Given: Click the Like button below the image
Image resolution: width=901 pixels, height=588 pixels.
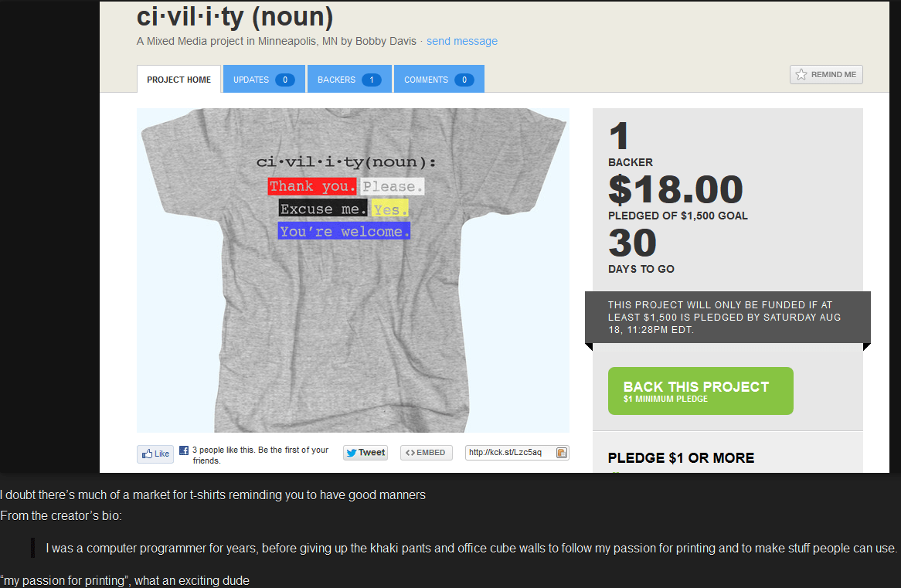Looking at the screenshot, I should click(x=155, y=454).
